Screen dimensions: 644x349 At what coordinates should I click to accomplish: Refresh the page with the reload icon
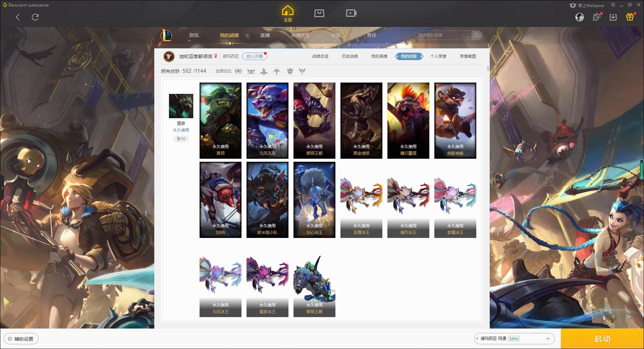[x=35, y=17]
